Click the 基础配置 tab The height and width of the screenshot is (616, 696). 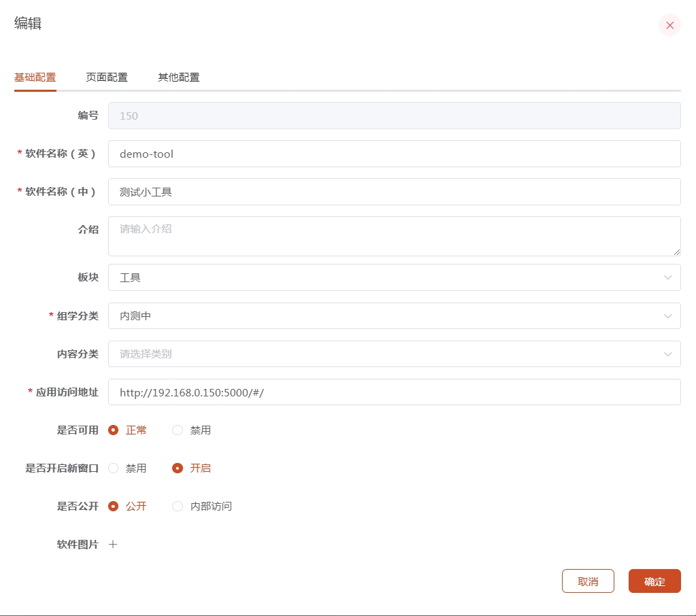35,77
